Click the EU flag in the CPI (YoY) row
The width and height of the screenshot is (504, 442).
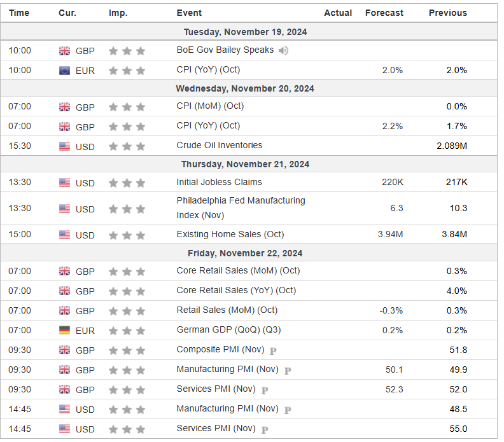click(x=65, y=71)
